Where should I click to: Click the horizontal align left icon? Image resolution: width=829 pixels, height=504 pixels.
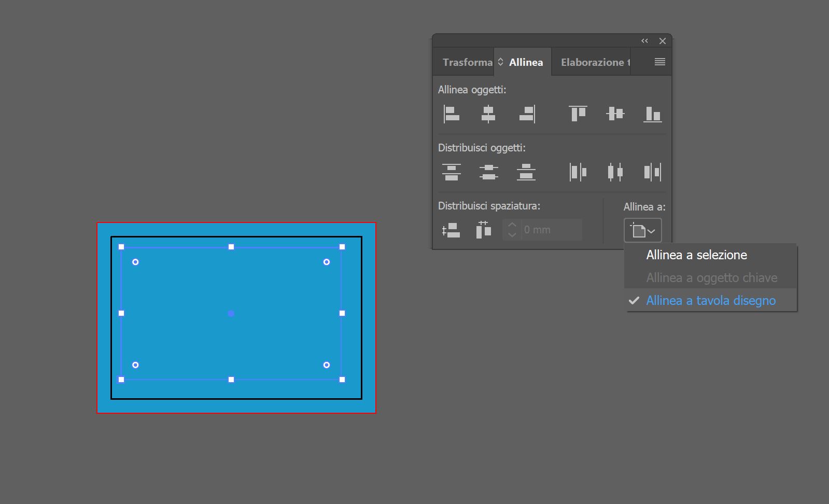click(451, 114)
